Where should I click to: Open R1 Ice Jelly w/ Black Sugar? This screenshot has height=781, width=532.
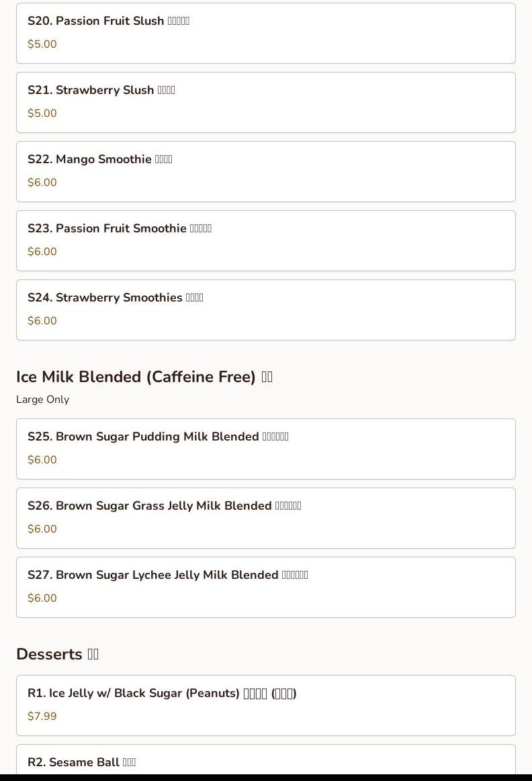click(265, 705)
